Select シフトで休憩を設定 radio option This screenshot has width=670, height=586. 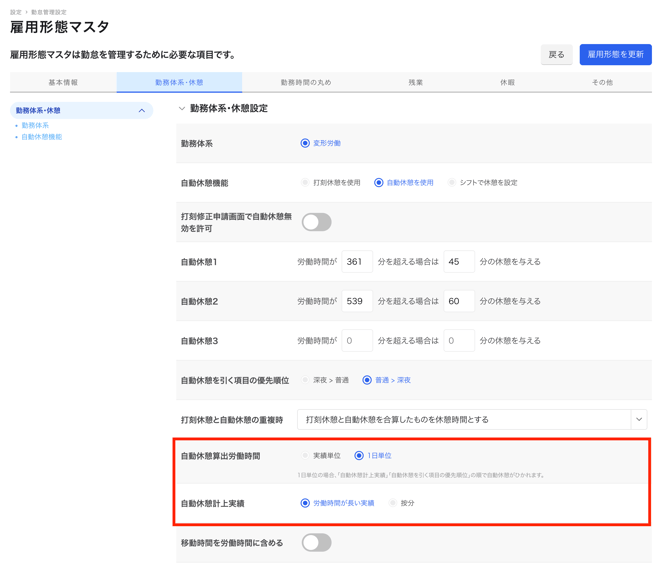click(452, 183)
